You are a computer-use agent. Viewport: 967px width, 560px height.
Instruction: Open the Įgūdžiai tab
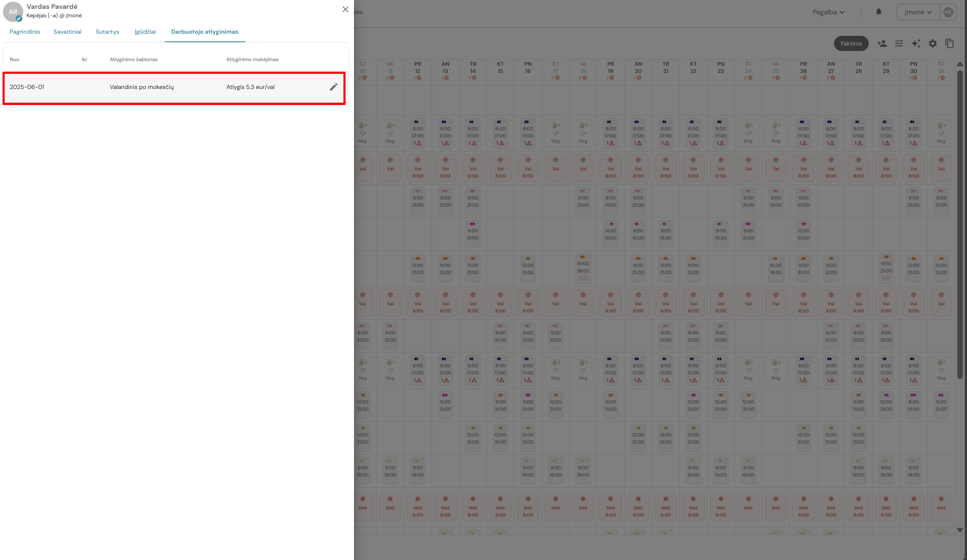pos(145,32)
